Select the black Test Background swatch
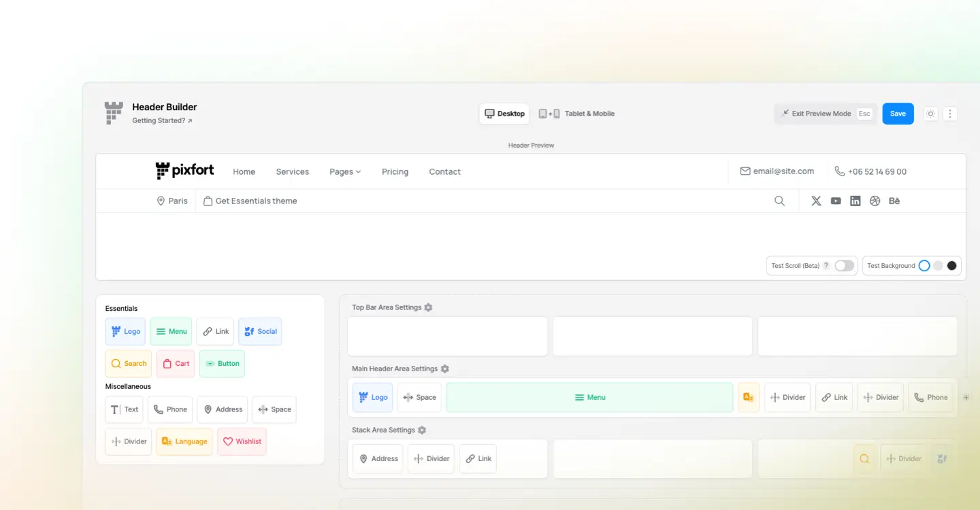 point(951,265)
